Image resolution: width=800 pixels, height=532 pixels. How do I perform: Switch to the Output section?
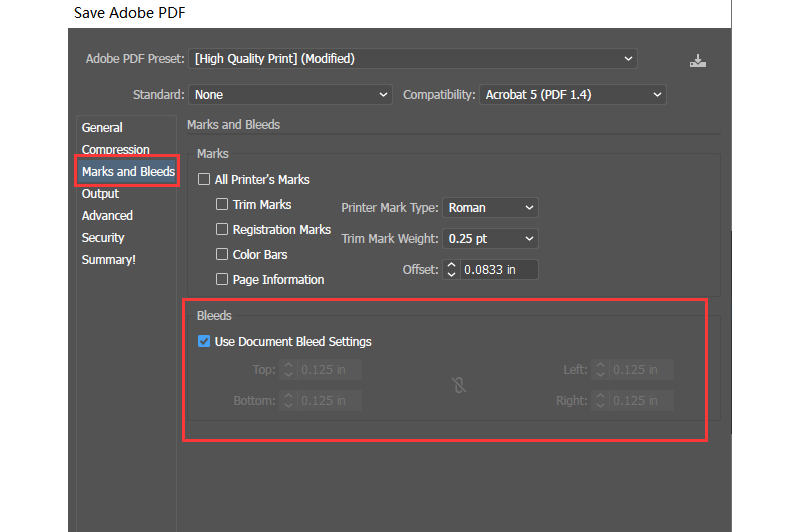(x=100, y=194)
